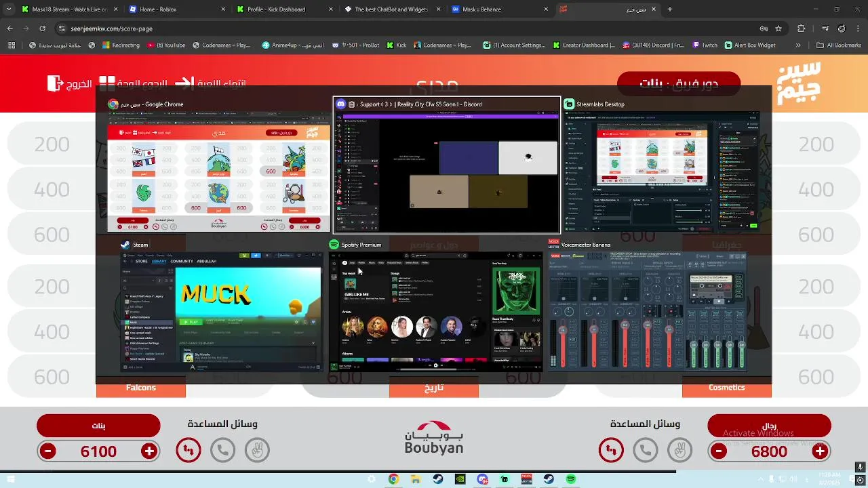Open the Alert Box Widget bookmark

[749, 45]
